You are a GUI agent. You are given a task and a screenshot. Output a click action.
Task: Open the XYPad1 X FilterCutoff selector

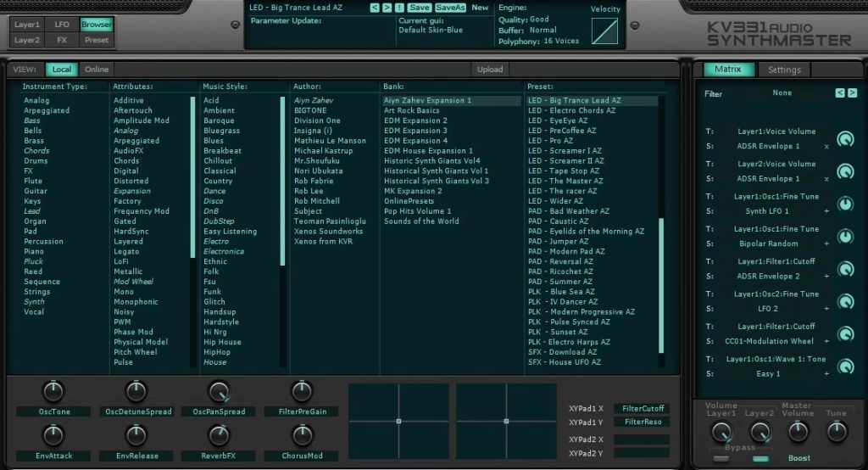click(641, 408)
